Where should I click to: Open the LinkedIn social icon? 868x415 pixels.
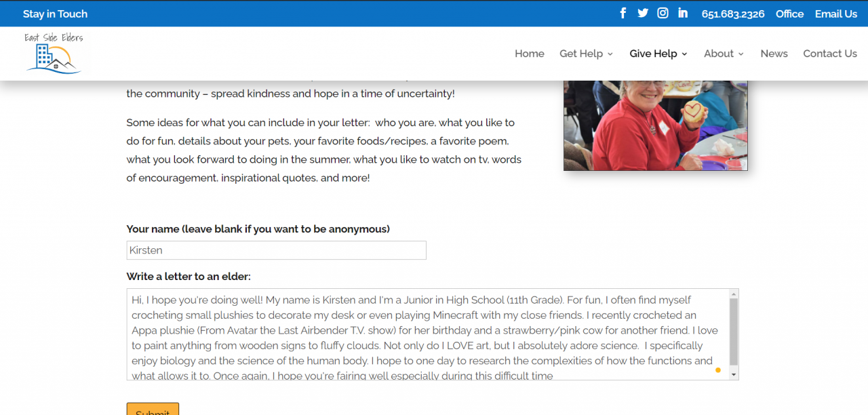[683, 14]
